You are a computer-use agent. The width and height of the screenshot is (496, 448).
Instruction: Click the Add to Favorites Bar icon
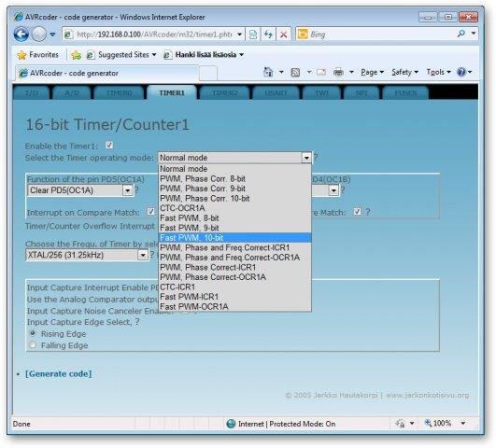[76, 55]
